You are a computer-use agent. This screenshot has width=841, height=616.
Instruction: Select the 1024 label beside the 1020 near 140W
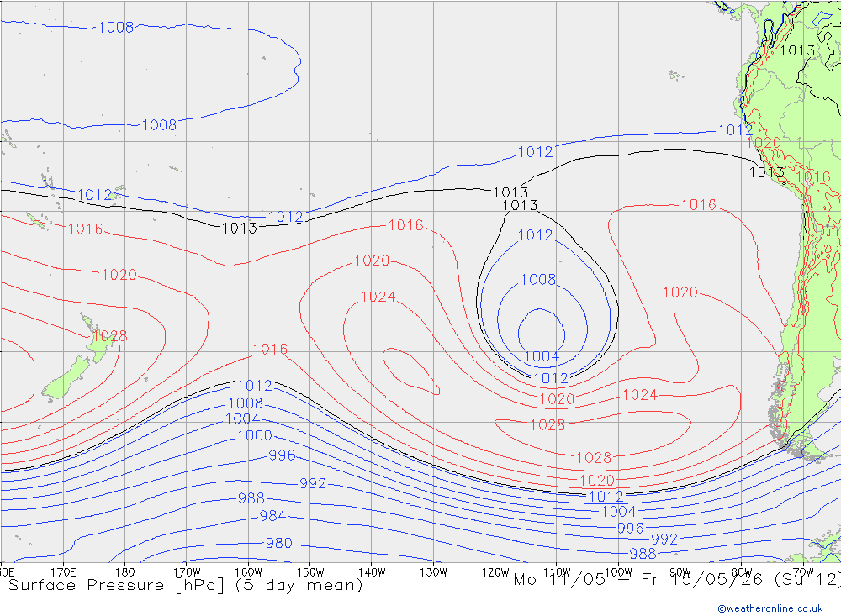(x=378, y=297)
